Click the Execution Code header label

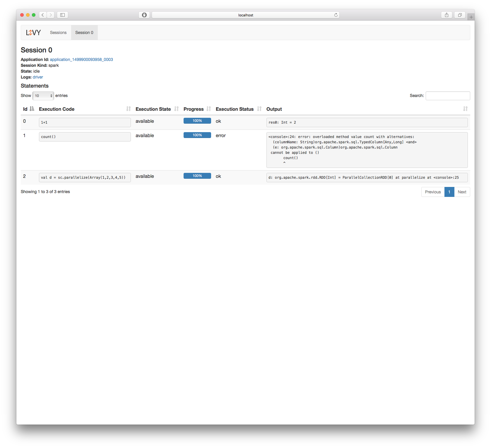(57, 109)
